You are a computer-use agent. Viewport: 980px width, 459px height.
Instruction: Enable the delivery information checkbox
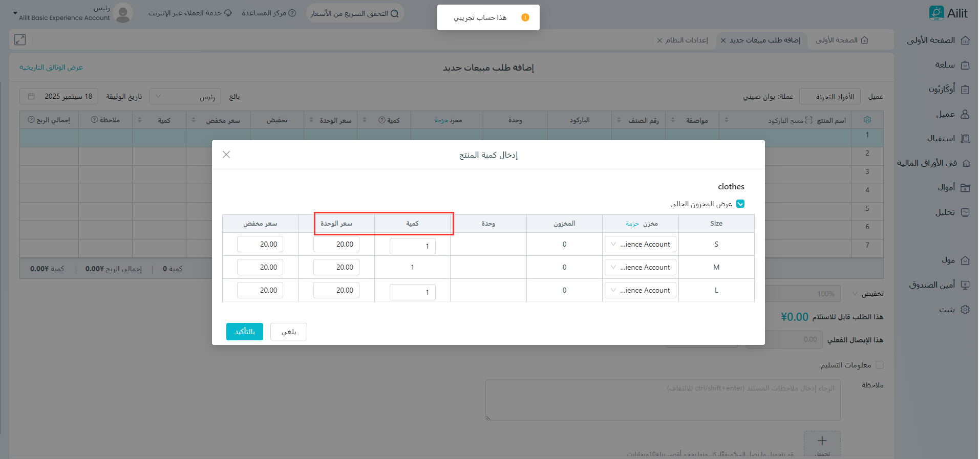click(880, 365)
